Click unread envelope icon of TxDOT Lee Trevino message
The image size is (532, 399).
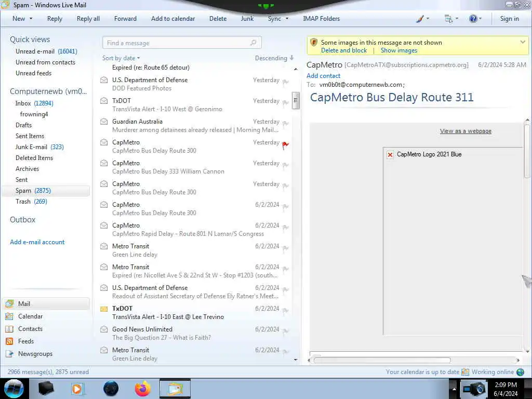[x=104, y=309]
